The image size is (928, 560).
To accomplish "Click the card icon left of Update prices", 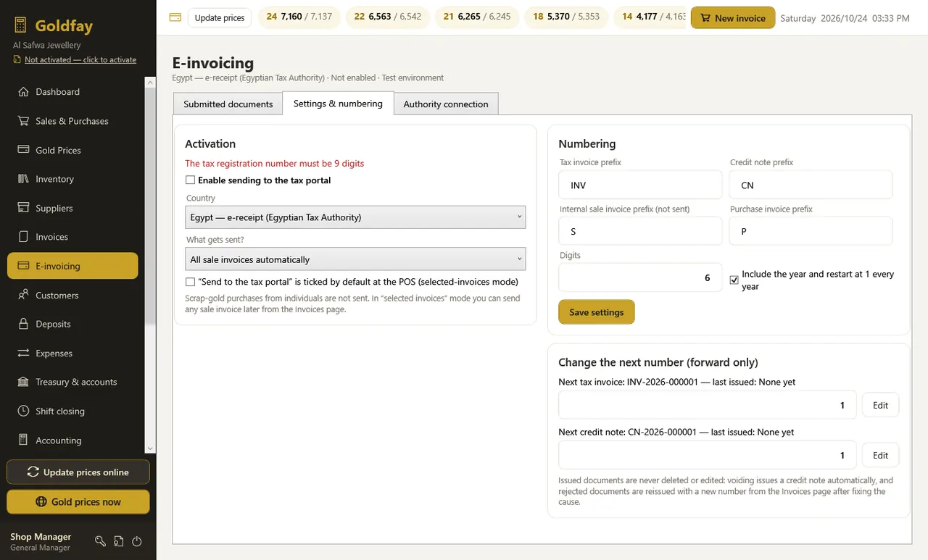I will coord(175,17).
